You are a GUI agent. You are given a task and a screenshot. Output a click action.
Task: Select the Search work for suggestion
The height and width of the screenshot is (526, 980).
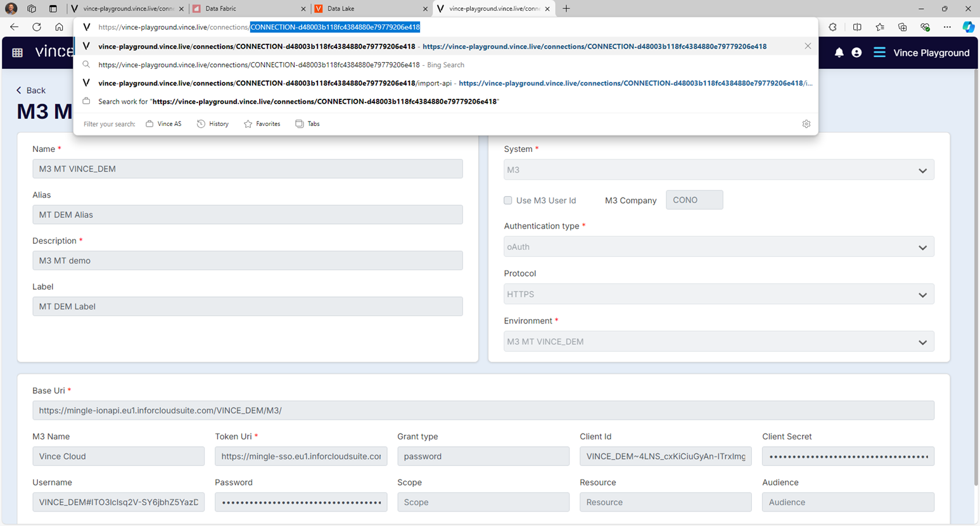tap(446, 101)
